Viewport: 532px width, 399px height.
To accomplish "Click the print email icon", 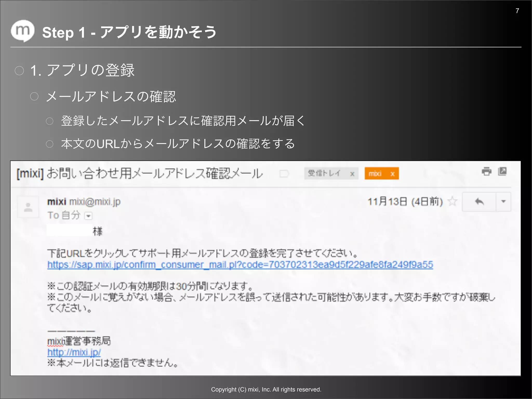I will tap(486, 171).
